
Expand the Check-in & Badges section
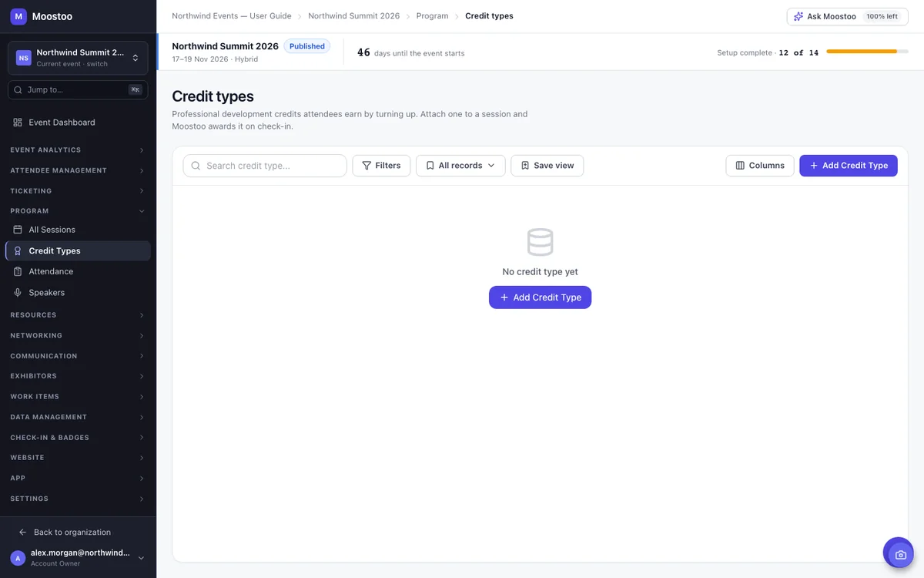point(78,438)
